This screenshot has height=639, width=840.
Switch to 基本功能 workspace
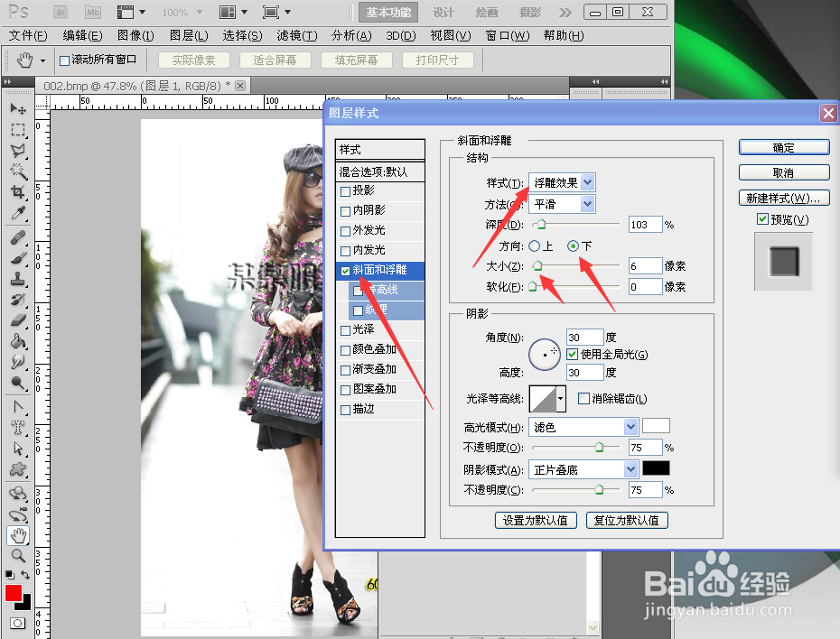(x=388, y=13)
